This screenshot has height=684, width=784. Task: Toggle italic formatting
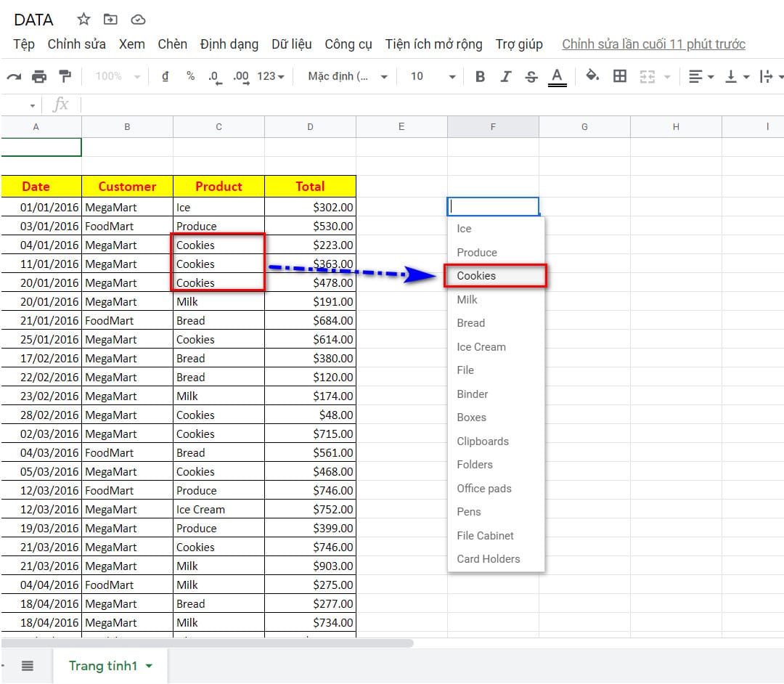[506, 76]
